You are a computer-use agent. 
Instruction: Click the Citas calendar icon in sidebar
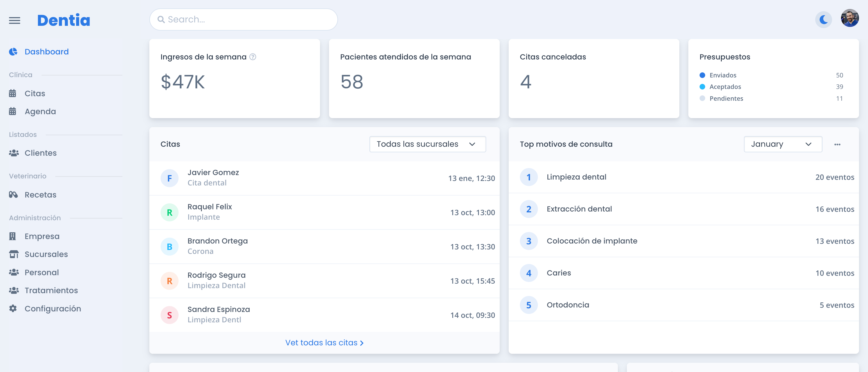pyautogui.click(x=12, y=93)
